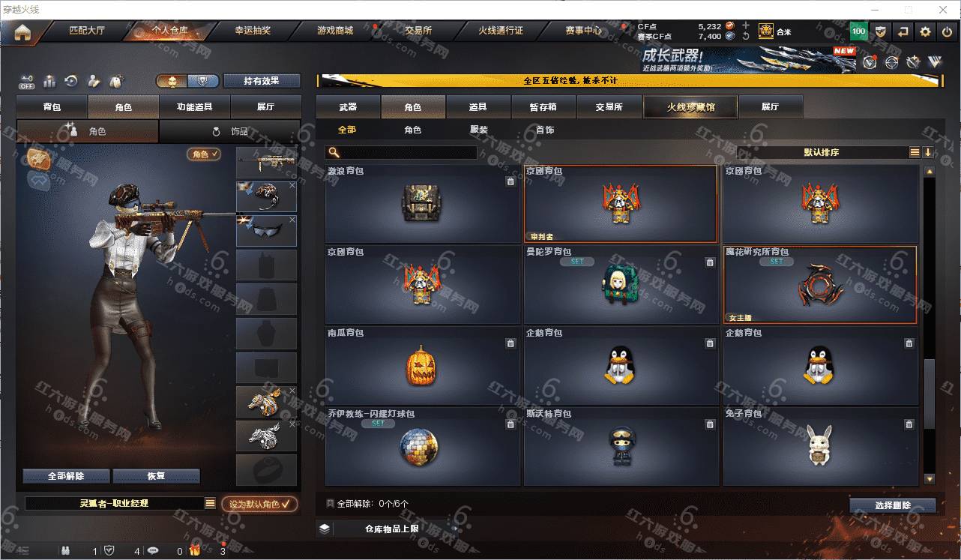Switch to the 火线珍藏馆 tab
This screenshot has height=560, width=961.
tap(690, 107)
